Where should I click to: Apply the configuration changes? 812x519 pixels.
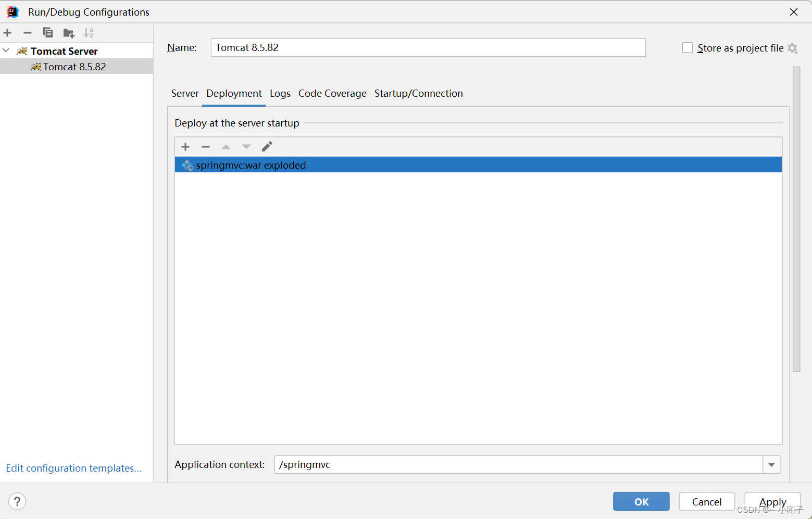pyautogui.click(x=772, y=502)
